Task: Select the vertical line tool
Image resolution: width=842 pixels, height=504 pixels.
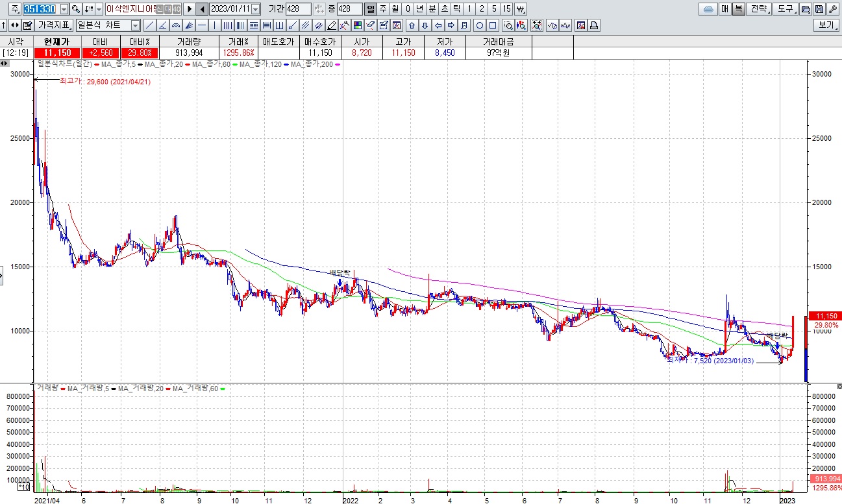Action: (214, 25)
